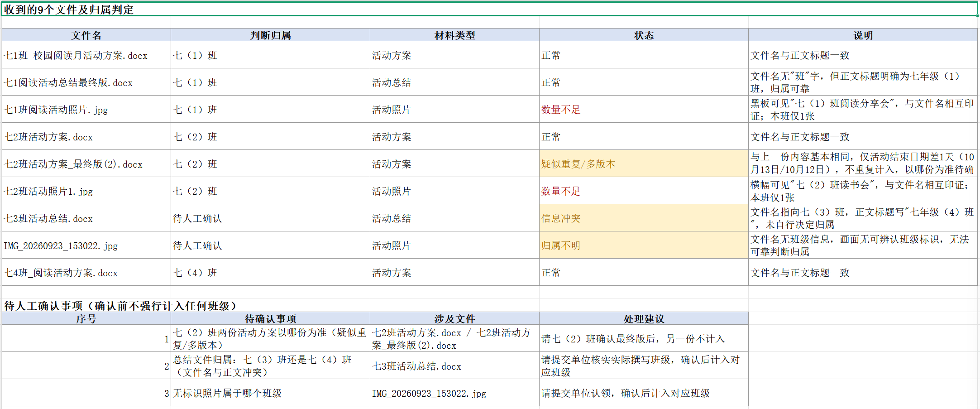The height and width of the screenshot is (409, 980).
Task: Click "数量不足" in the 七1班阅读活动照片.jpg row
Action: tap(644, 109)
